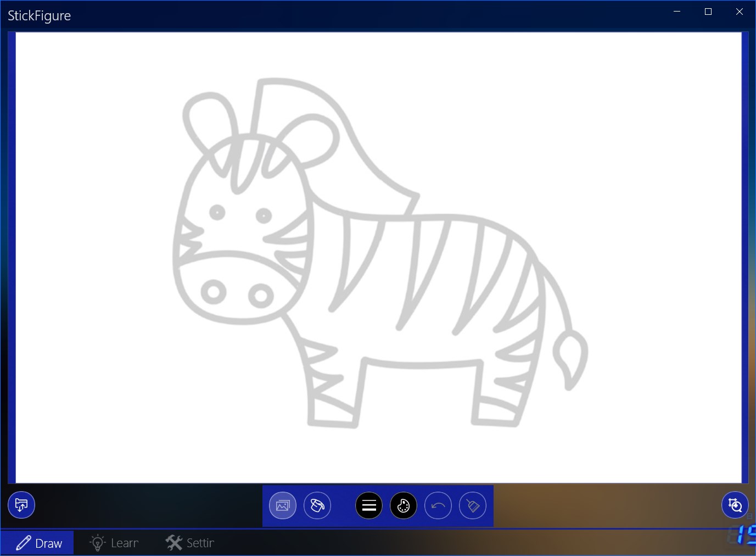The width and height of the screenshot is (756, 556).
Task: Switch to the Learn tab
Action: 114,543
